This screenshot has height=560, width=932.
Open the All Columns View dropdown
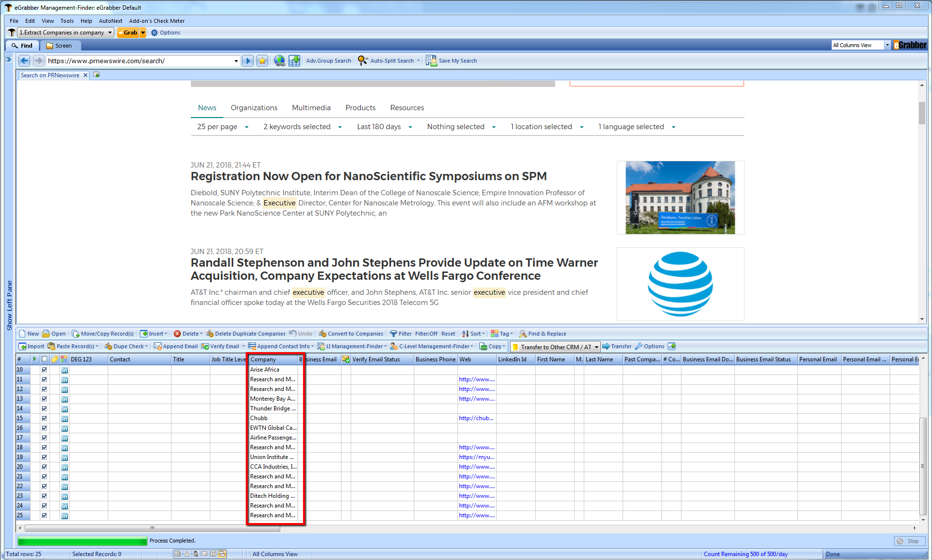887,45
